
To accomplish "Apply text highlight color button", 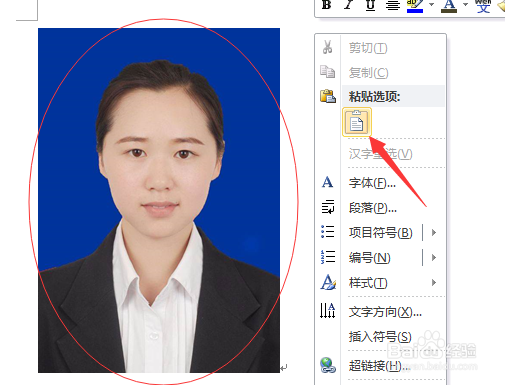I will 415,5.
